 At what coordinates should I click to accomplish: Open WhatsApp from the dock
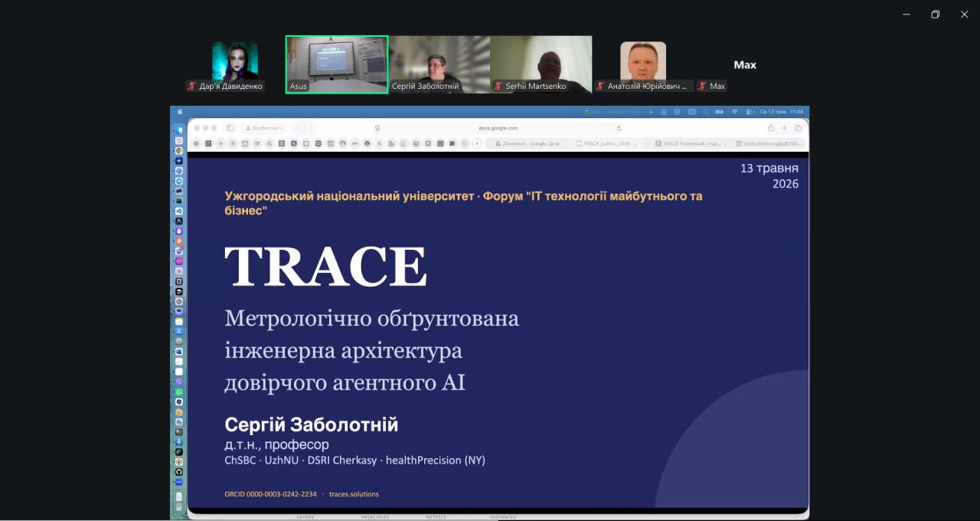178,392
